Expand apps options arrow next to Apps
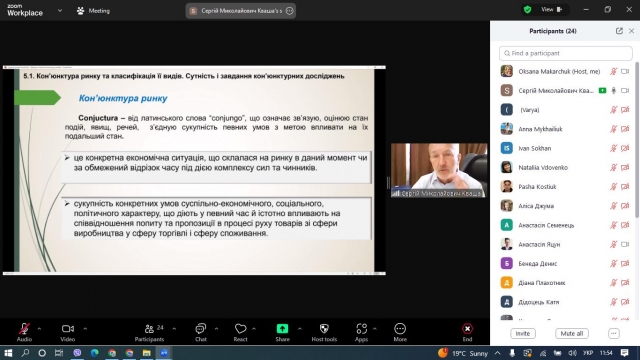The width and height of the screenshot is (640, 360). click(375, 329)
